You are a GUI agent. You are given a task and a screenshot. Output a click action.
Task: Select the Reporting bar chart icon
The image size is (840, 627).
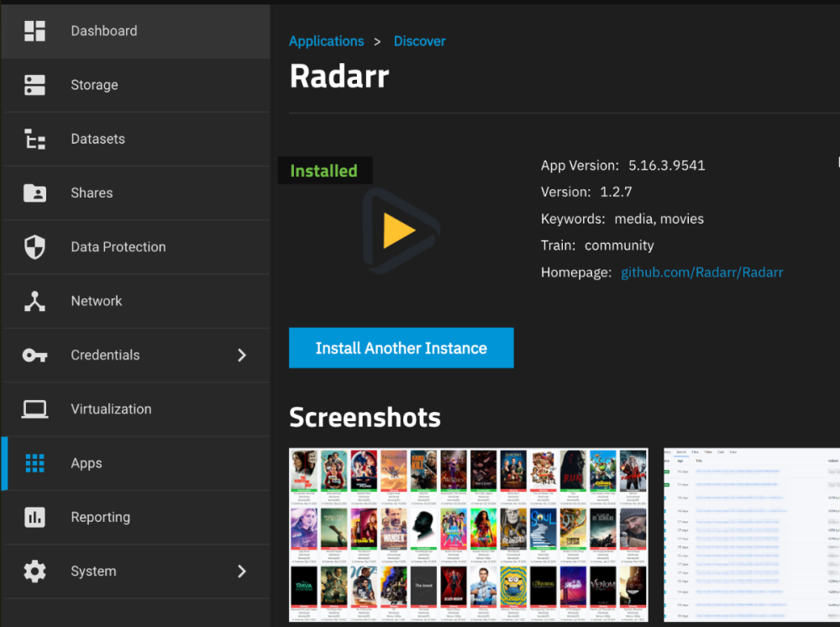click(34, 517)
